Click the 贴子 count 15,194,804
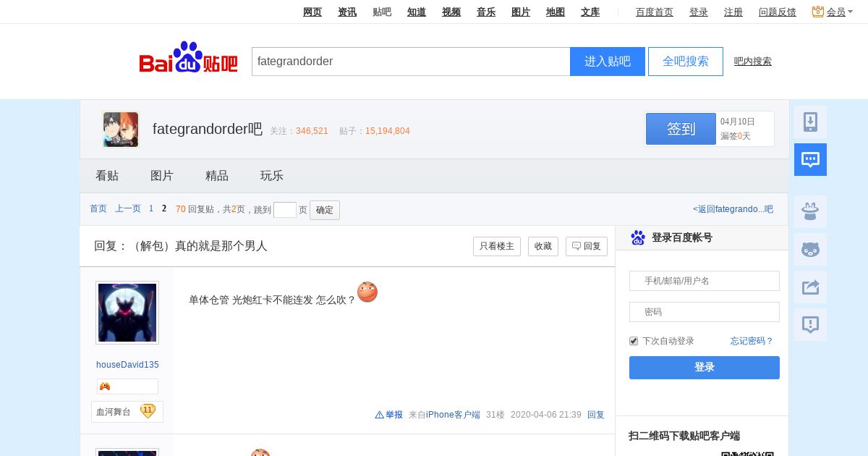868x456 pixels. 388,131
